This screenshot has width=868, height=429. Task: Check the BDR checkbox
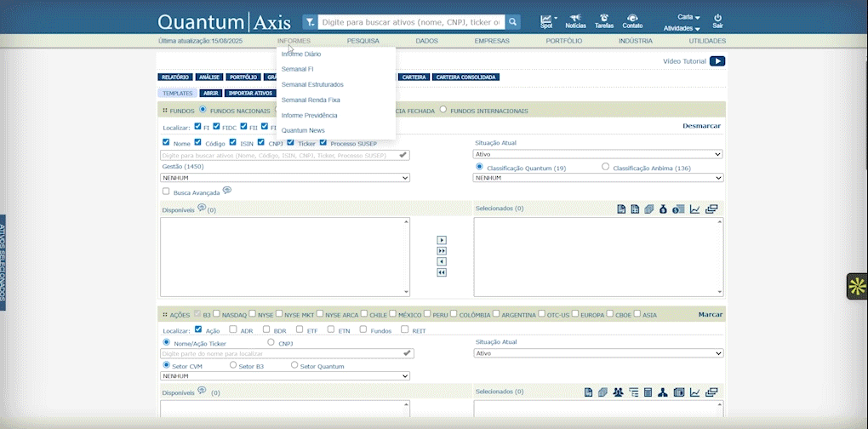click(x=266, y=329)
